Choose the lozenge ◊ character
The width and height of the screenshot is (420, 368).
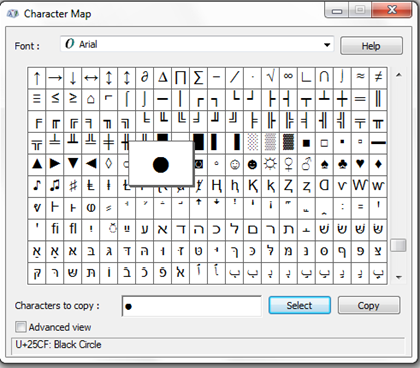point(109,164)
